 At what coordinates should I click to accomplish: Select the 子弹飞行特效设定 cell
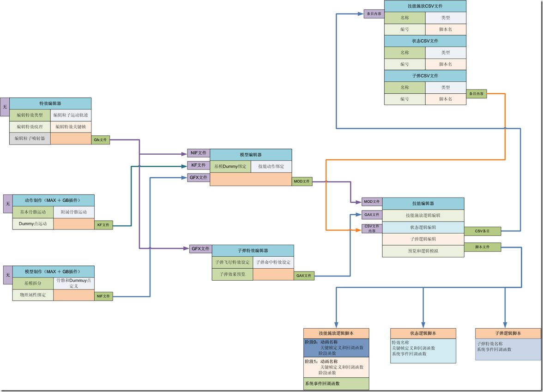click(x=232, y=262)
